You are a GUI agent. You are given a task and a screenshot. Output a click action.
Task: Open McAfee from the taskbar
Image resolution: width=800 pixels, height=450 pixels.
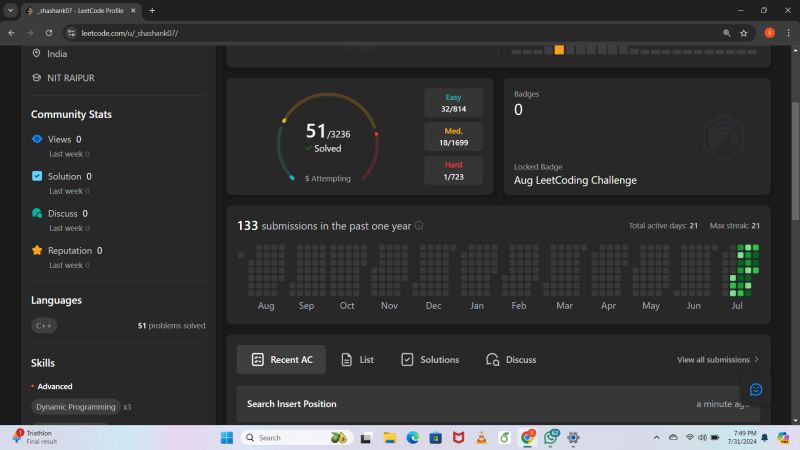[x=458, y=438]
